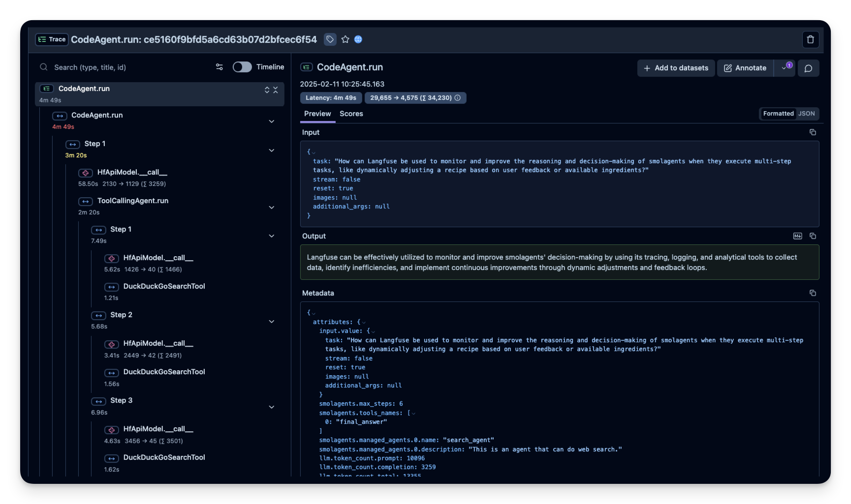This screenshot has height=504, width=851.
Task: Toggle markdown view for Output
Action: point(797,236)
